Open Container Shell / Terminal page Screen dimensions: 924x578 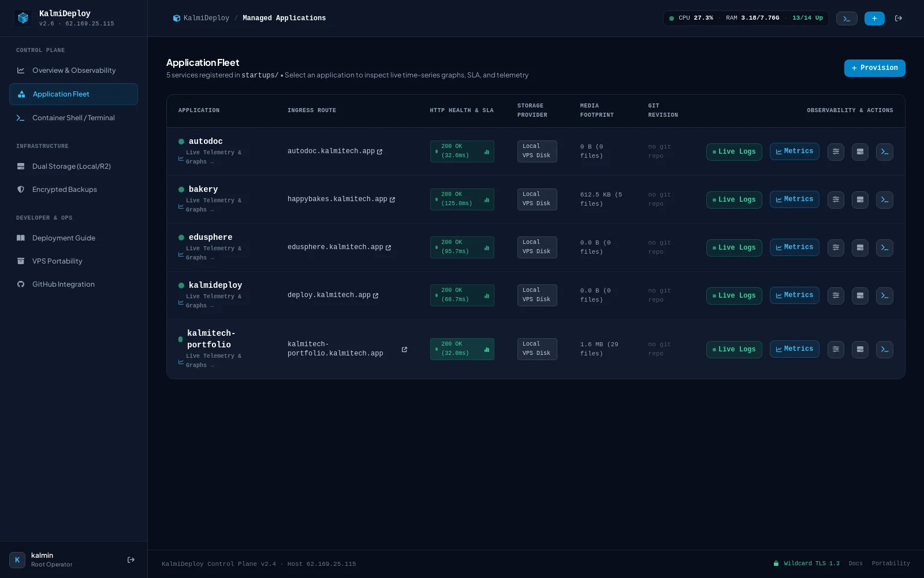tap(73, 118)
